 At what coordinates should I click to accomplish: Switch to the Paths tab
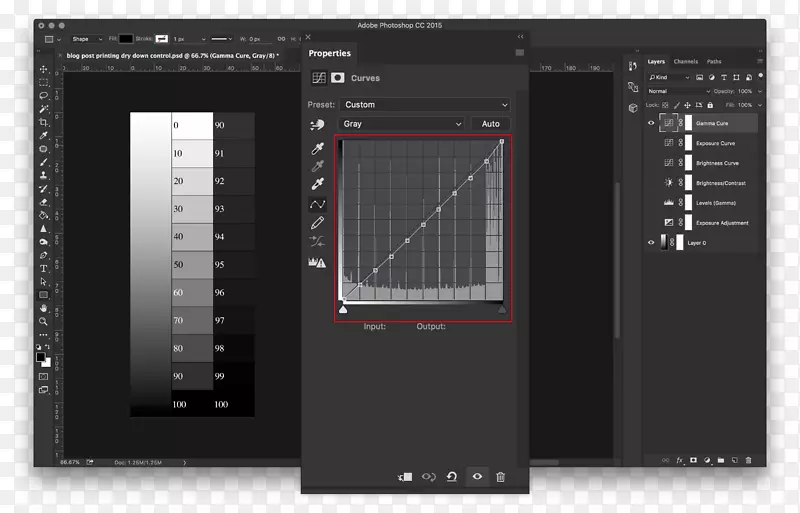pyautogui.click(x=714, y=62)
